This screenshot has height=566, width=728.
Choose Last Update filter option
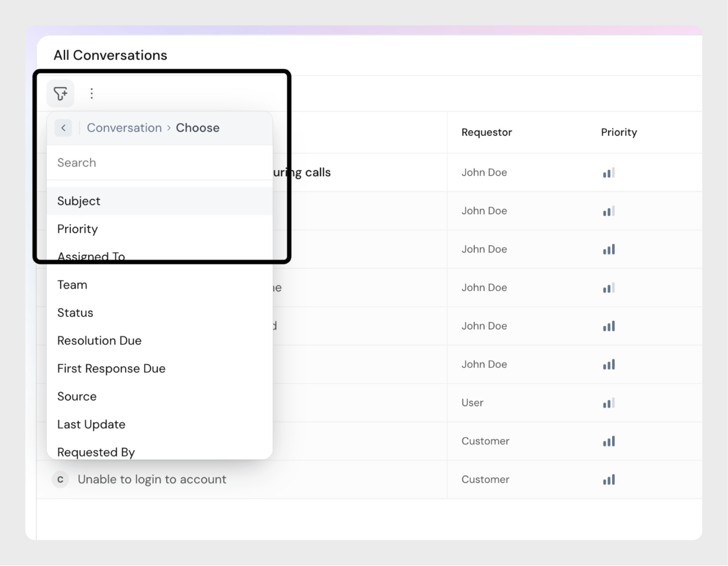[91, 424]
